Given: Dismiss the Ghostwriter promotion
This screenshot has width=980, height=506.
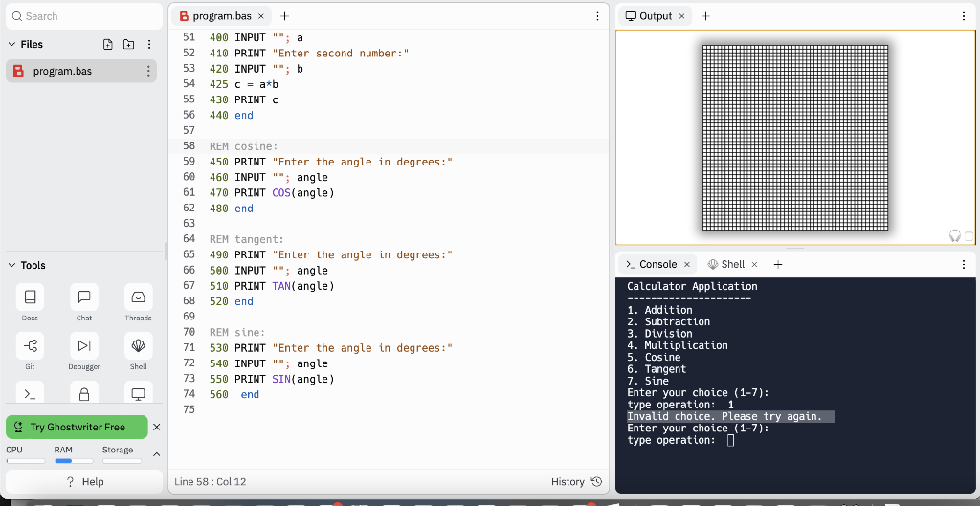Looking at the screenshot, I should tap(157, 428).
